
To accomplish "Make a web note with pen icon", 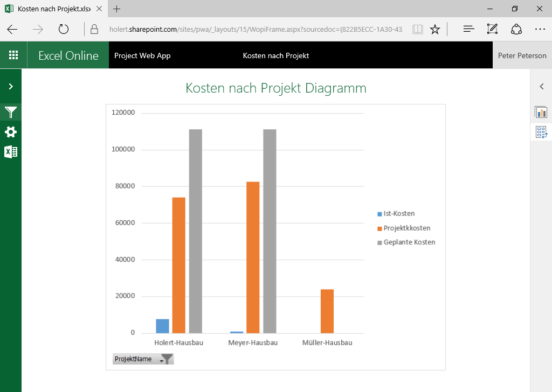I will tap(492, 29).
